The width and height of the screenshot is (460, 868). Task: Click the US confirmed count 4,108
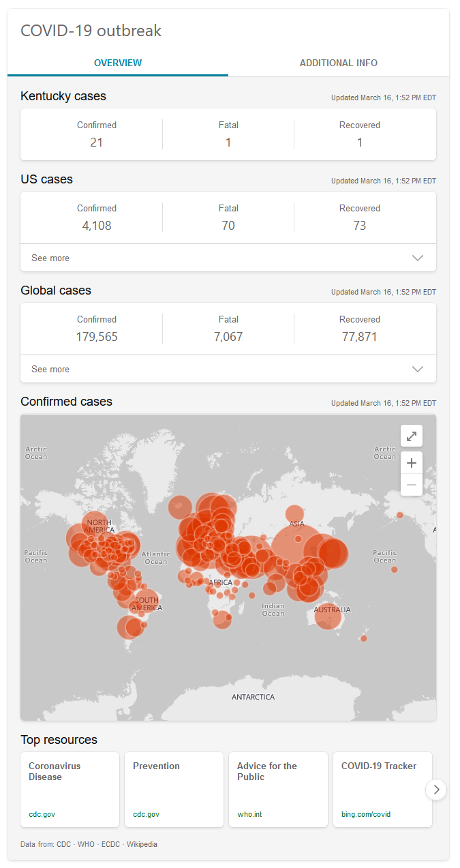point(97,226)
